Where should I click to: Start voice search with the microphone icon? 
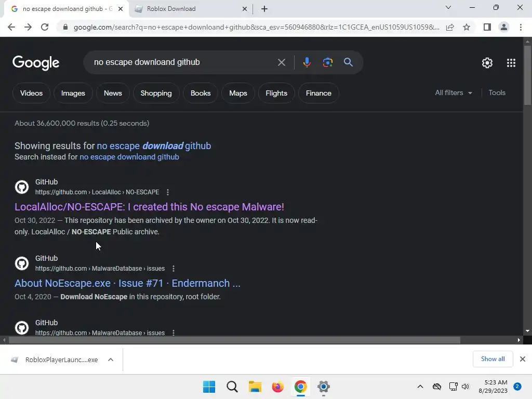click(x=307, y=62)
